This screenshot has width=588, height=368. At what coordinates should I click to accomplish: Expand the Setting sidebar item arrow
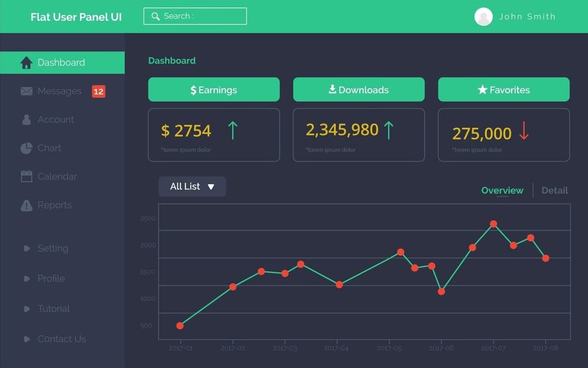pyautogui.click(x=27, y=248)
